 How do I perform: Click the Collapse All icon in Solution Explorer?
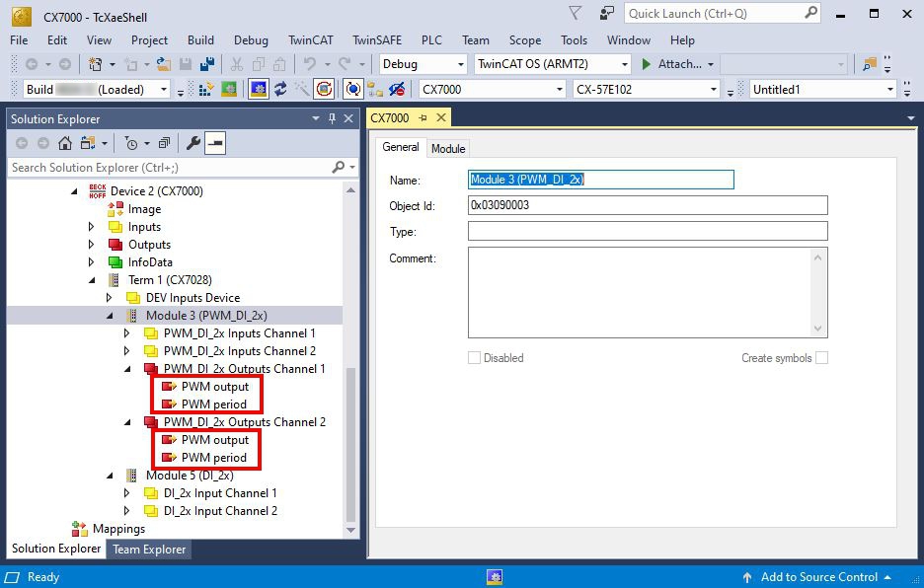tap(164, 143)
